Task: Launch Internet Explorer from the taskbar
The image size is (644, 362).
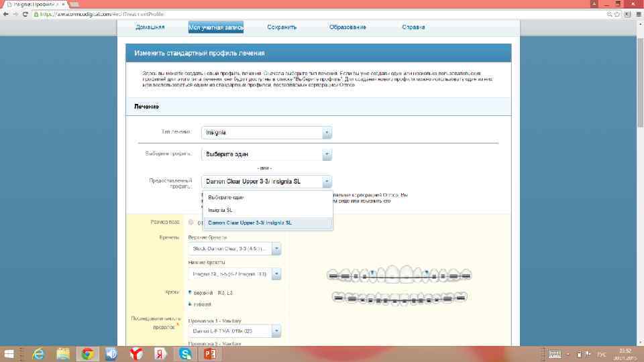Action: click(x=38, y=354)
